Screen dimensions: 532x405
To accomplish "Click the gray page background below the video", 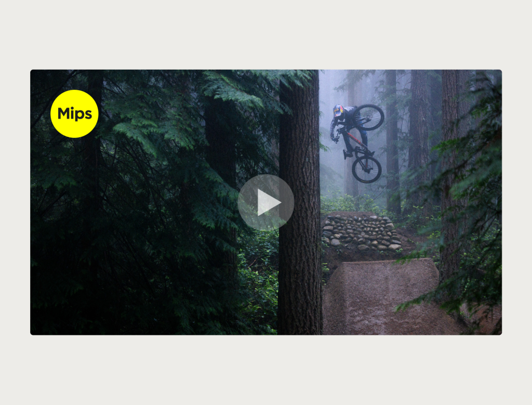I will pos(266,370).
